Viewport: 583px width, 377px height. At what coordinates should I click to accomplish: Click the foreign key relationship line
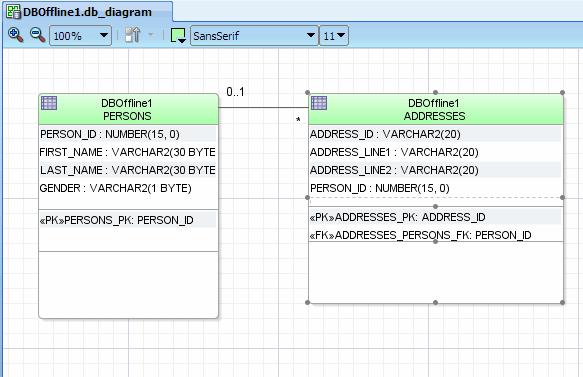[x=263, y=108]
